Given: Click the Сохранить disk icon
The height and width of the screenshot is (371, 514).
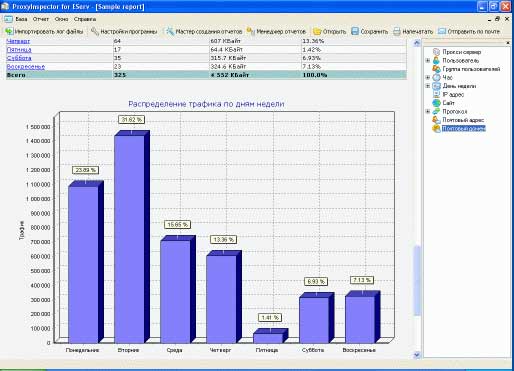Looking at the screenshot, I should pyautogui.click(x=355, y=31).
